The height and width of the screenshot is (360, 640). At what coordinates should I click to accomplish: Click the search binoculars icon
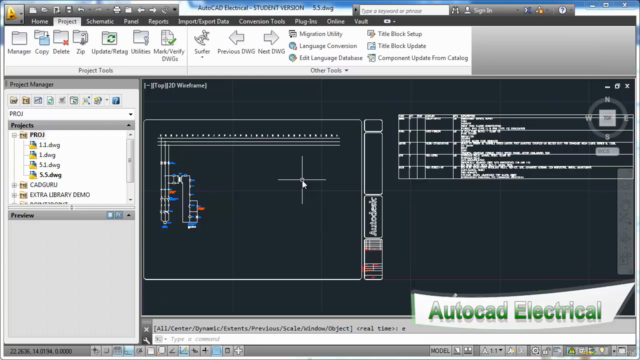click(455, 11)
